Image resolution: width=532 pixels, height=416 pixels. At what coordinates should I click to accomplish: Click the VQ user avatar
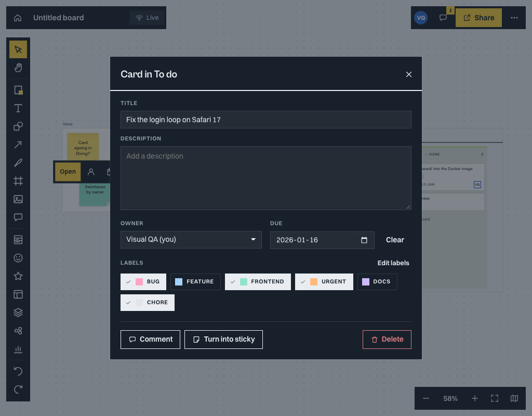click(x=421, y=18)
